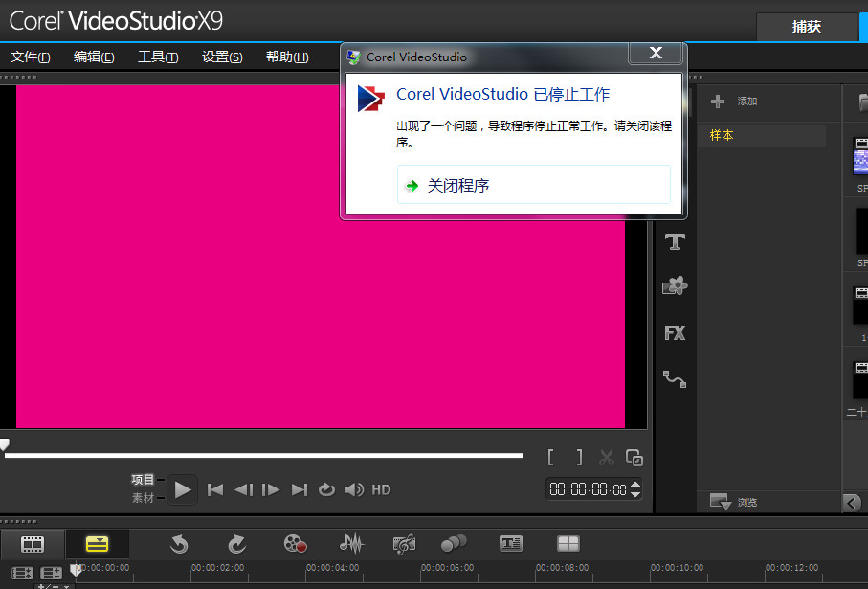Select 项目 playback mode
Screen dimensions: 868x589
click(x=143, y=479)
